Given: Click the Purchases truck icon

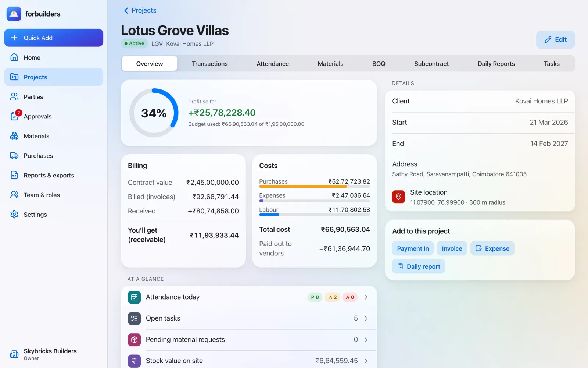Looking at the screenshot, I should (x=14, y=156).
